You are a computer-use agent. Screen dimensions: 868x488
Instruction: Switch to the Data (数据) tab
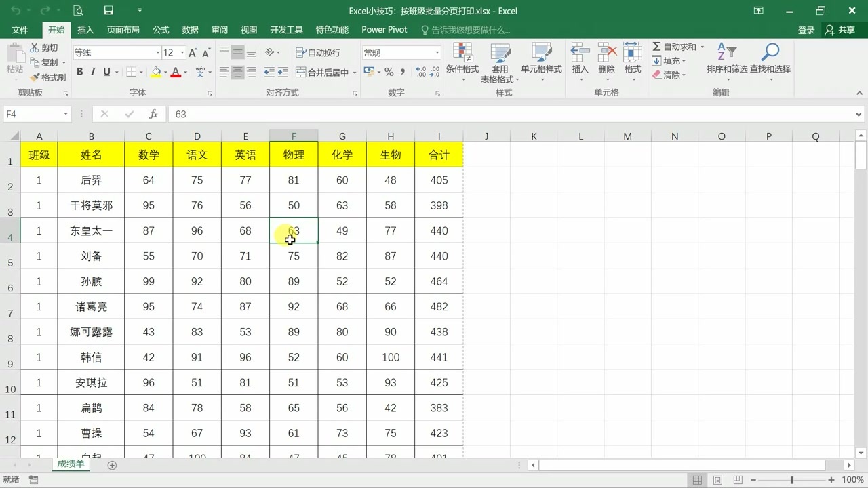(190, 30)
